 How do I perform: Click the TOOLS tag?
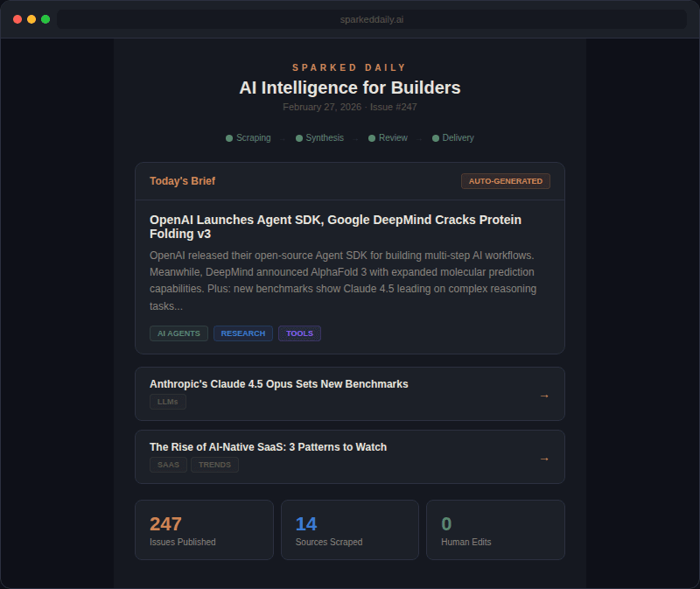[299, 333]
